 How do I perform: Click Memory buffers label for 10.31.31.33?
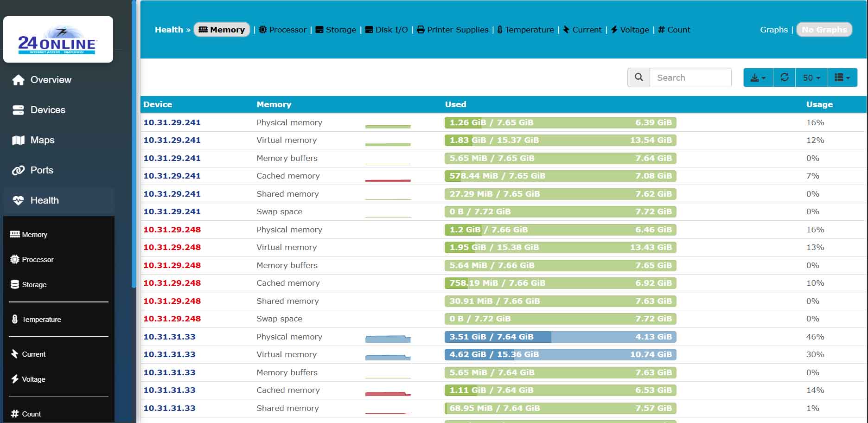click(x=287, y=372)
